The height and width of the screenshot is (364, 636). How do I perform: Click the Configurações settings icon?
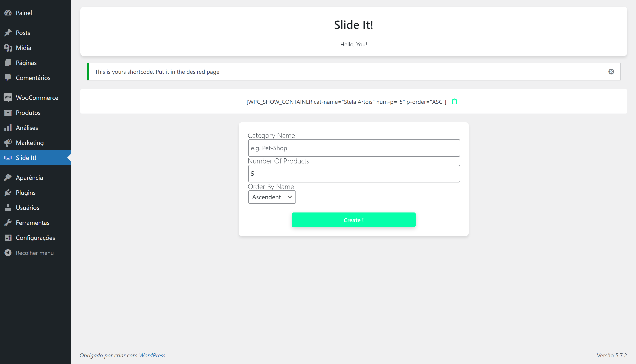point(8,238)
